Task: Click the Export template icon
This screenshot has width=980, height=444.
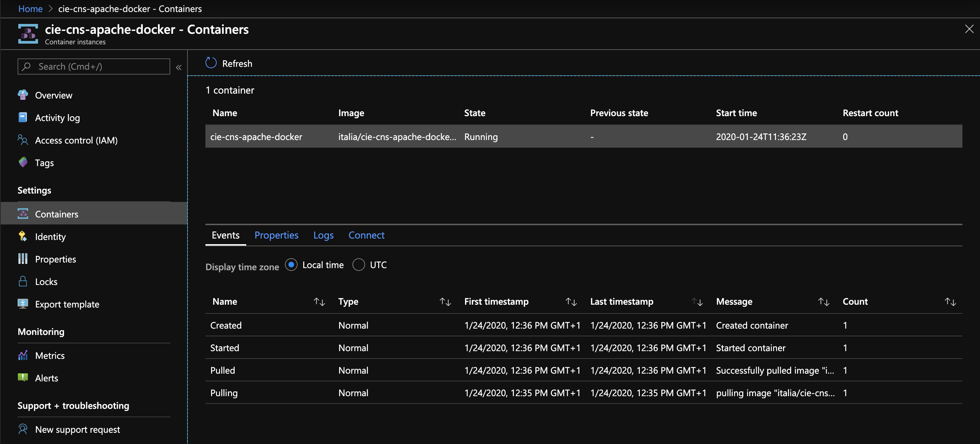Action: [23, 304]
